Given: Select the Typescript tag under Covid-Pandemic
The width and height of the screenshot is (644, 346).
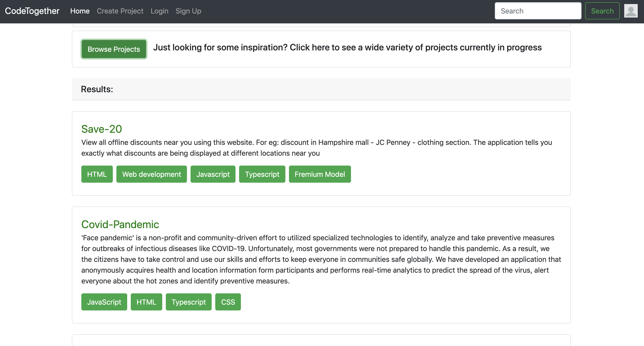Looking at the screenshot, I should click(189, 302).
